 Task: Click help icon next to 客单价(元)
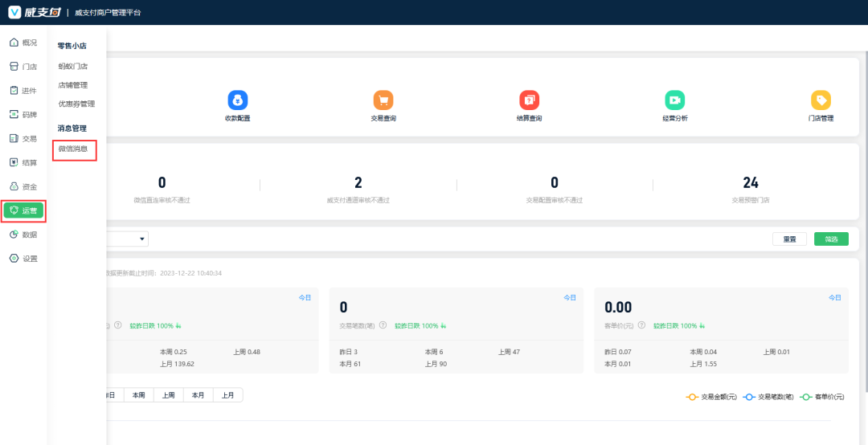[x=644, y=326]
